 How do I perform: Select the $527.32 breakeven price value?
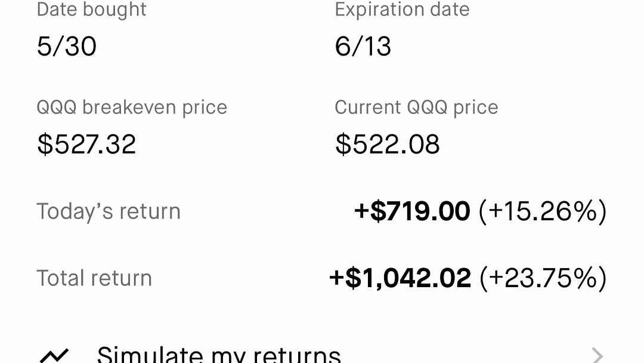(86, 144)
